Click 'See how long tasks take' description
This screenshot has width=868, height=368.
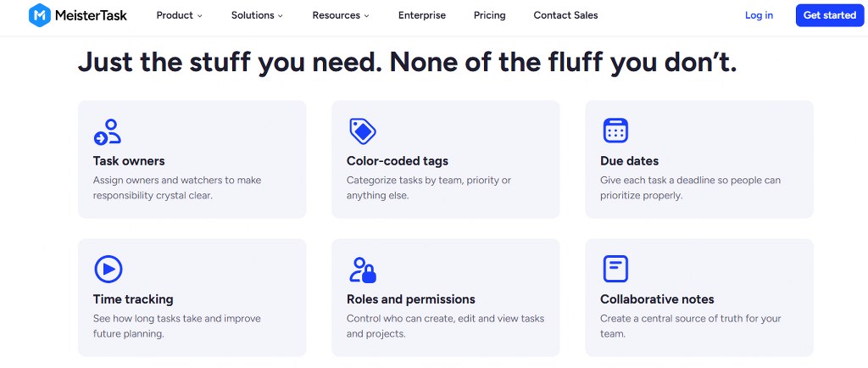[176, 326]
